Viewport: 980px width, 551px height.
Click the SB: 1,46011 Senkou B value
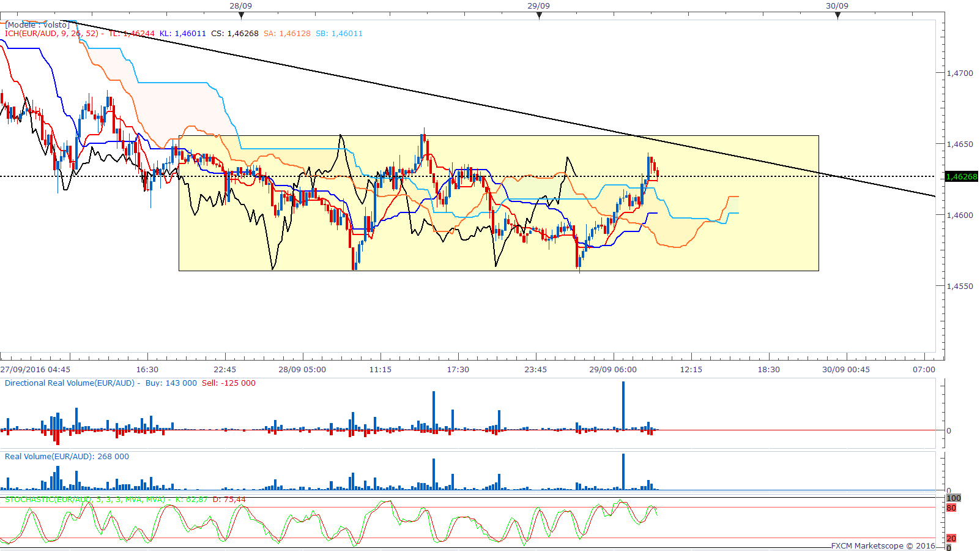click(x=339, y=34)
